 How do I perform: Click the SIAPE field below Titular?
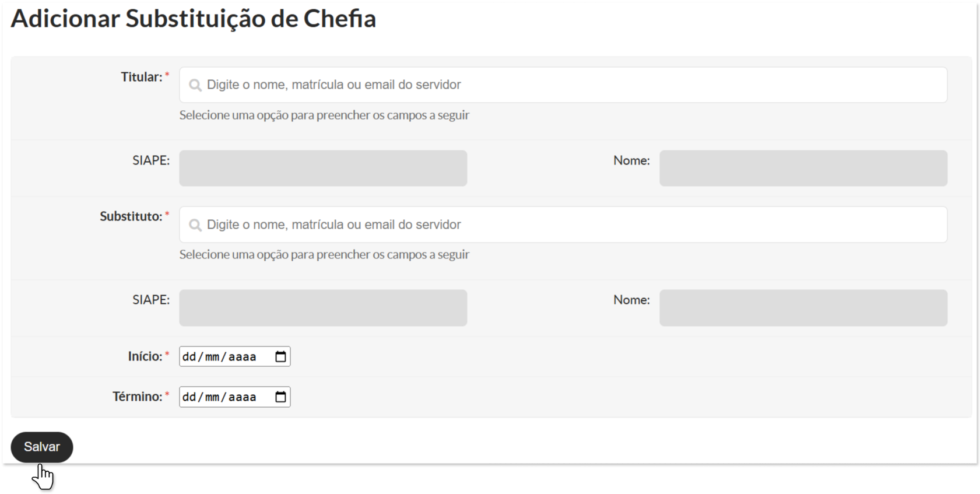tap(323, 169)
